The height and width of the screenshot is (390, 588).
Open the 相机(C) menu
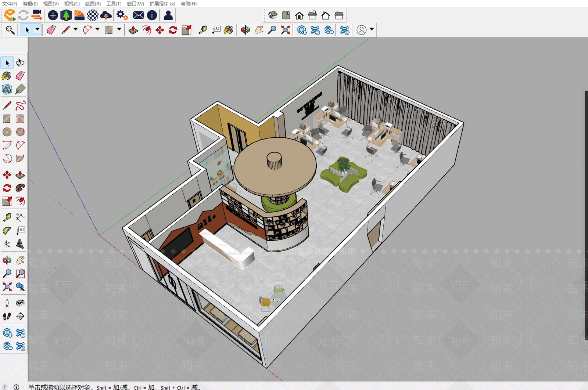72,4
